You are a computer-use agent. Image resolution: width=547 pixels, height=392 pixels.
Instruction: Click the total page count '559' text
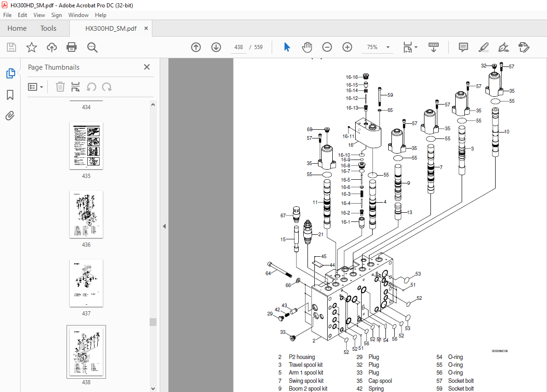pos(258,47)
